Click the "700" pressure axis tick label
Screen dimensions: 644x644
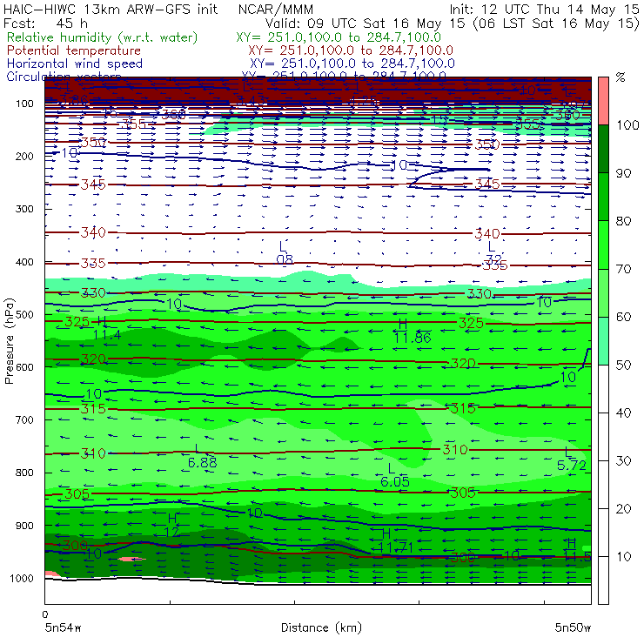(x=24, y=419)
